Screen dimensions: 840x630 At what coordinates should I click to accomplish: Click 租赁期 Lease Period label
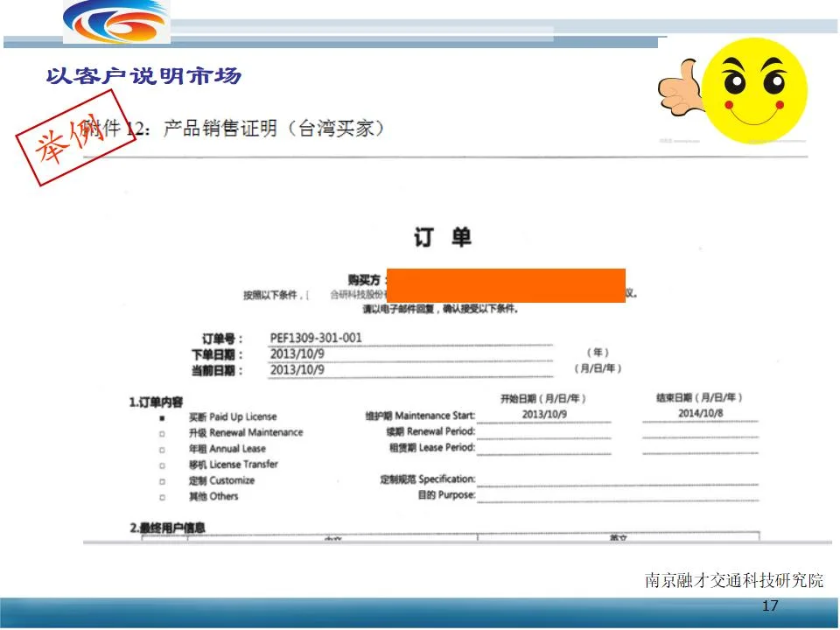[431, 447]
